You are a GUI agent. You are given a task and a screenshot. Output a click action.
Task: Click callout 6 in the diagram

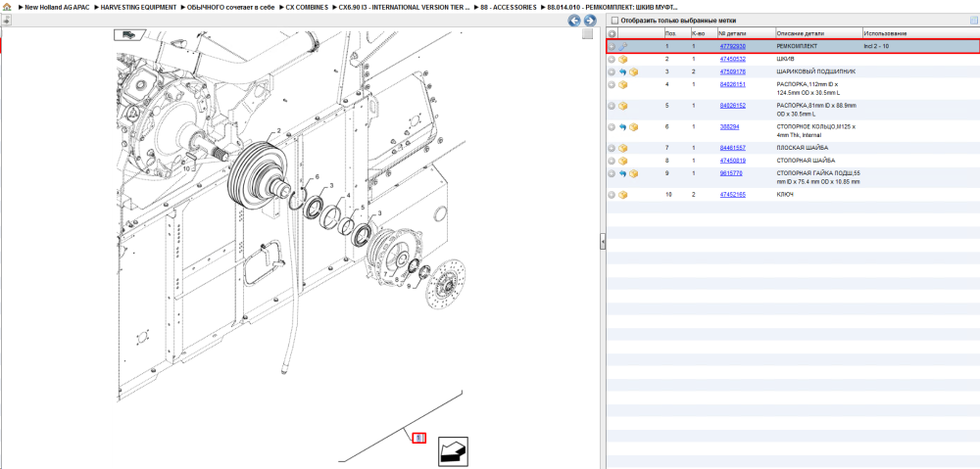(x=317, y=177)
